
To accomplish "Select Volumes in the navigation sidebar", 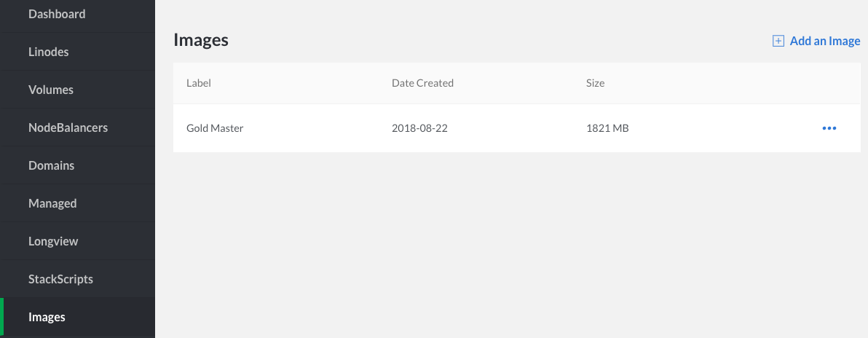I will 51,90.
